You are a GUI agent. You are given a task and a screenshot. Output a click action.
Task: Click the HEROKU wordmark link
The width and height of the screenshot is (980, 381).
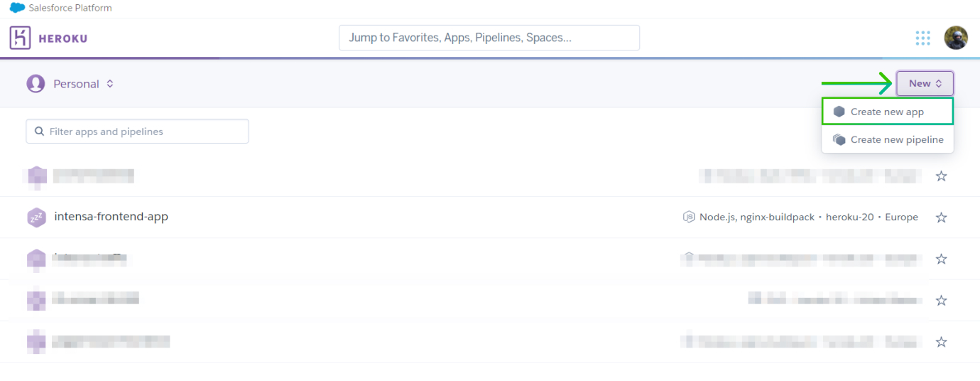click(63, 38)
